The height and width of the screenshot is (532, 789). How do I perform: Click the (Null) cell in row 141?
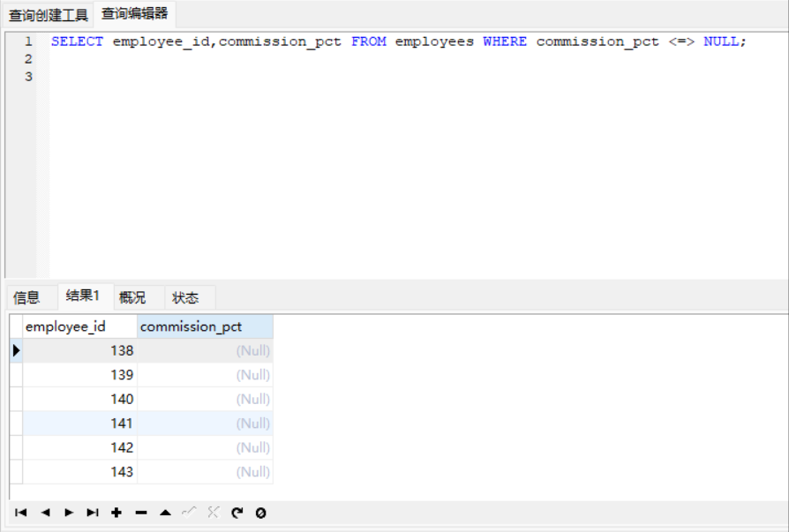(206, 423)
